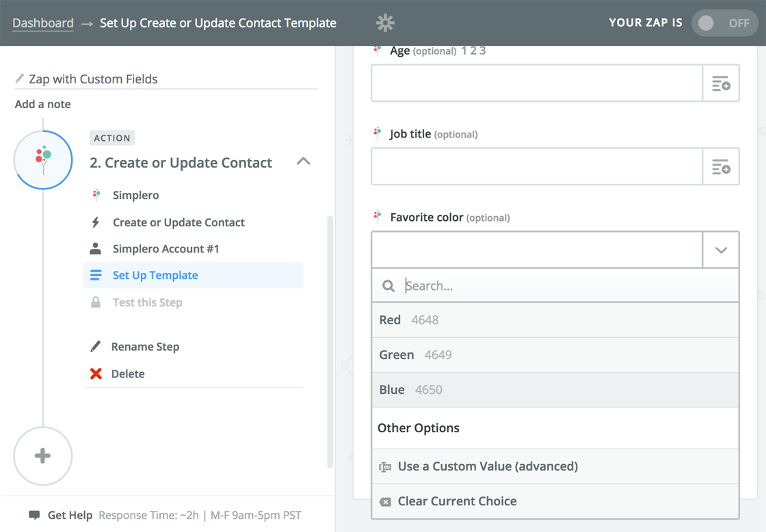The height and width of the screenshot is (532, 766).
Task: Select Red option 4648
Action: pyautogui.click(x=555, y=320)
